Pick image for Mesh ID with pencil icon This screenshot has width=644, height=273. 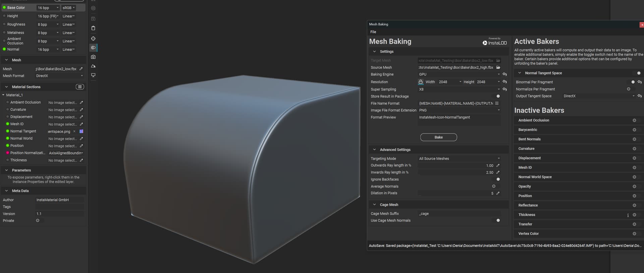(81, 124)
